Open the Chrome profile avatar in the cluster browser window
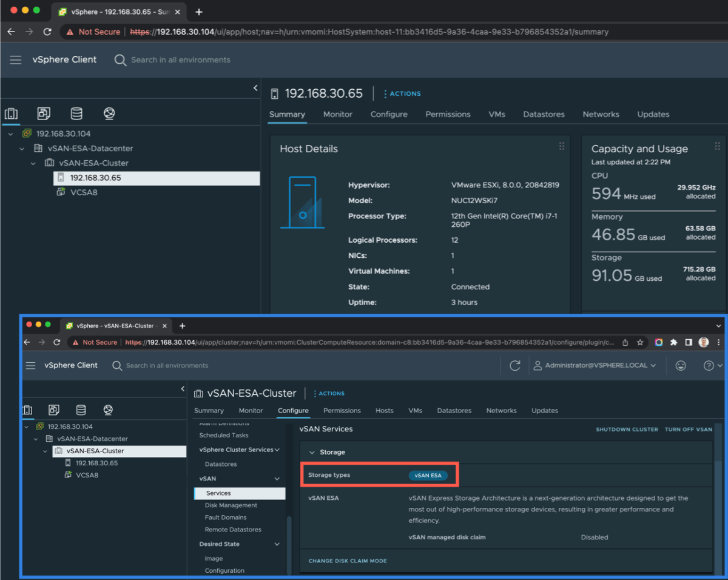This screenshot has height=580, width=728. pos(704,342)
